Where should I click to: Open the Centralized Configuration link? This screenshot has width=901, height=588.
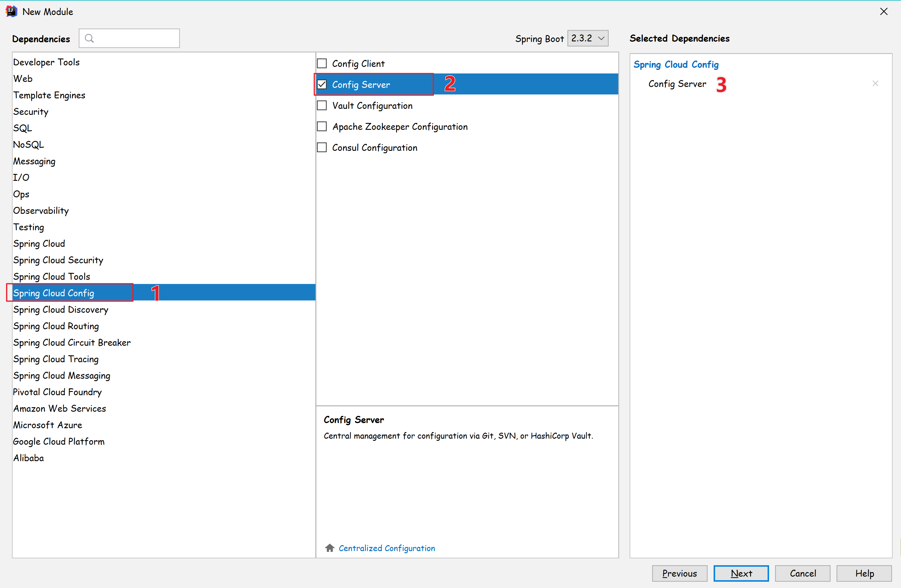pyautogui.click(x=386, y=548)
